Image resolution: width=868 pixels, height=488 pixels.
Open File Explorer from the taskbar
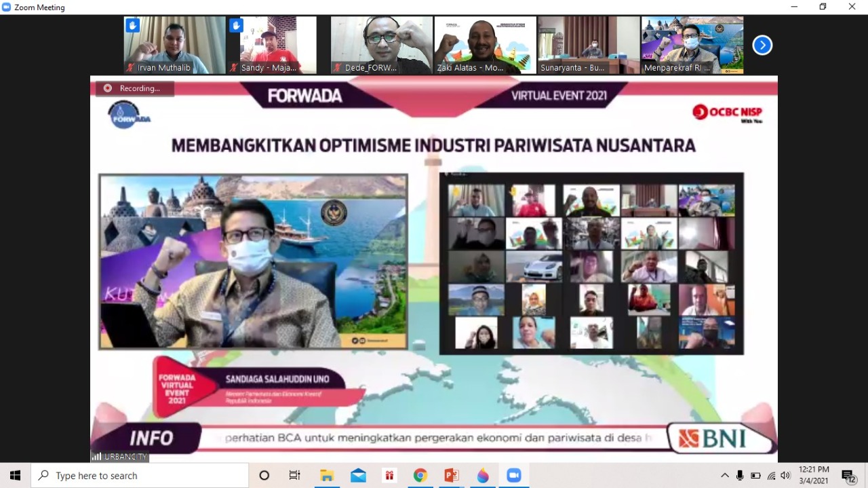(x=327, y=475)
